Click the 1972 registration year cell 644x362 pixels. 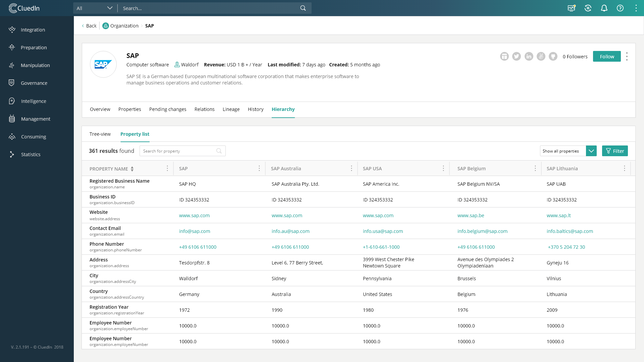pyautogui.click(x=184, y=310)
